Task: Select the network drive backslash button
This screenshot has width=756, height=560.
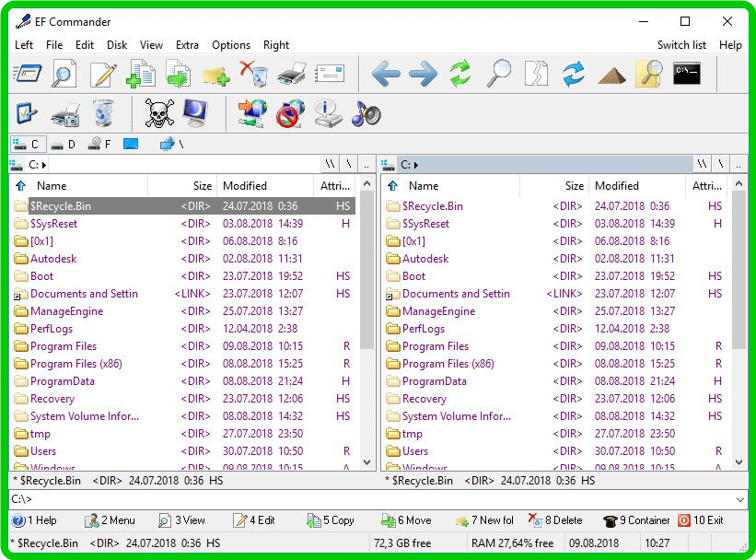Action: click(x=171, y=144)
